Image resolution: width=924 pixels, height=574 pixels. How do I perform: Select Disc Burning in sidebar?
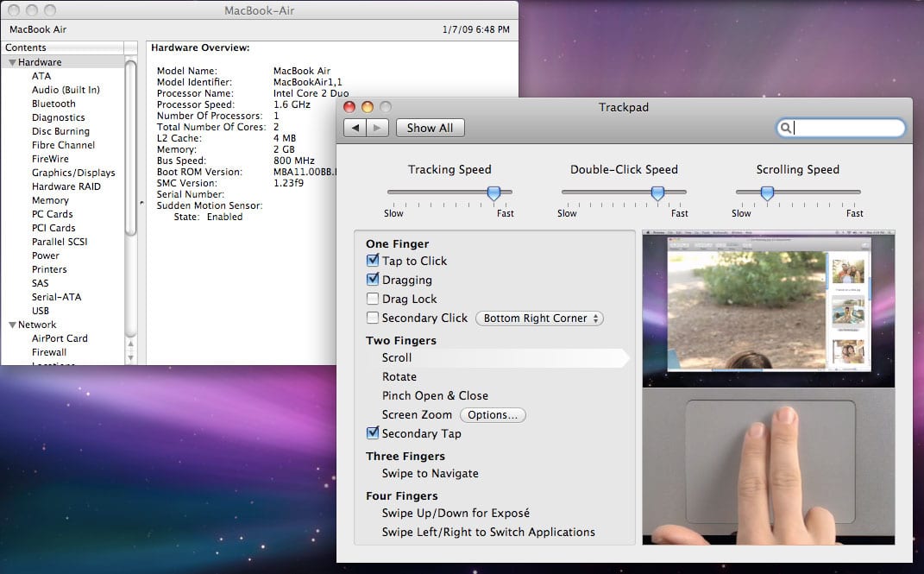pyautogui.click(x=60, y=131)
